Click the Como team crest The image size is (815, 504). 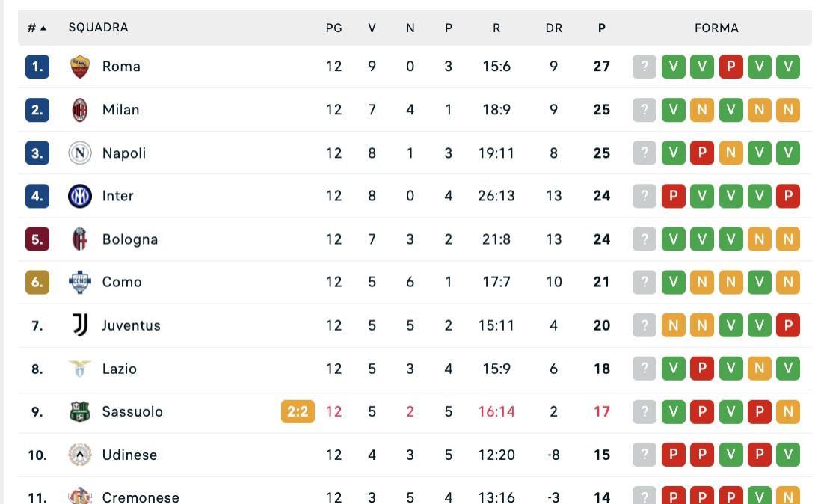tap(80, 282)
